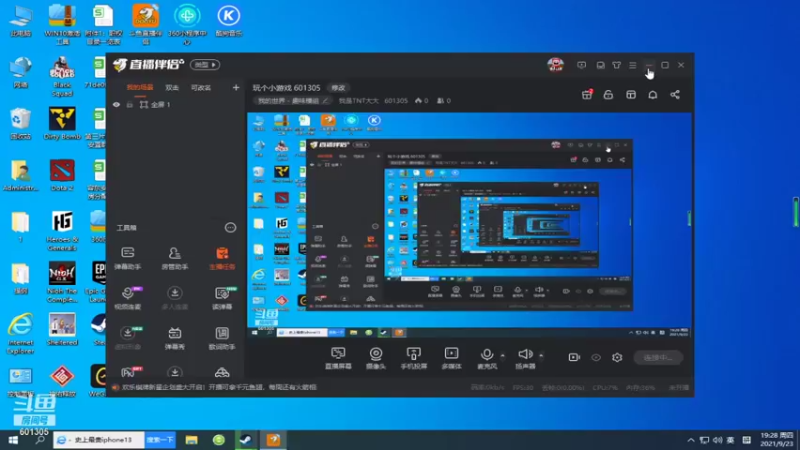Open the volume icon in system tray
The image size is (800, 450).
click(x=717, y=440)
